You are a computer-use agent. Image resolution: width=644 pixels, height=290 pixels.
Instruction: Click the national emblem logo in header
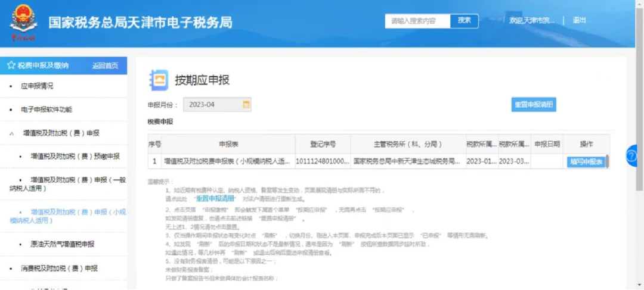[23, 23]
